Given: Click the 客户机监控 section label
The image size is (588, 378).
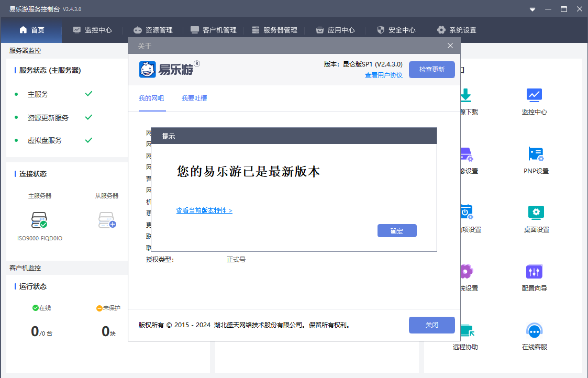Looking at the screenshot, I should pos(25,268).
